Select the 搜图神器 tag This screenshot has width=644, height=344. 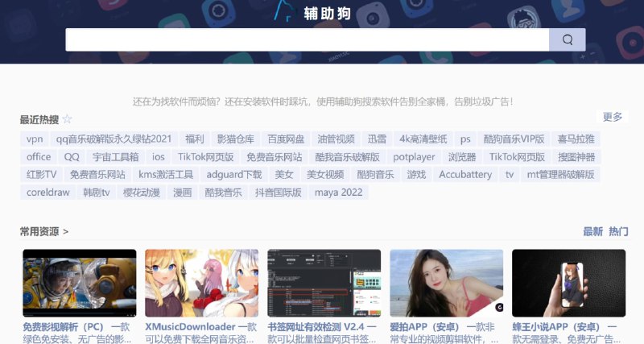pos(576,156)
